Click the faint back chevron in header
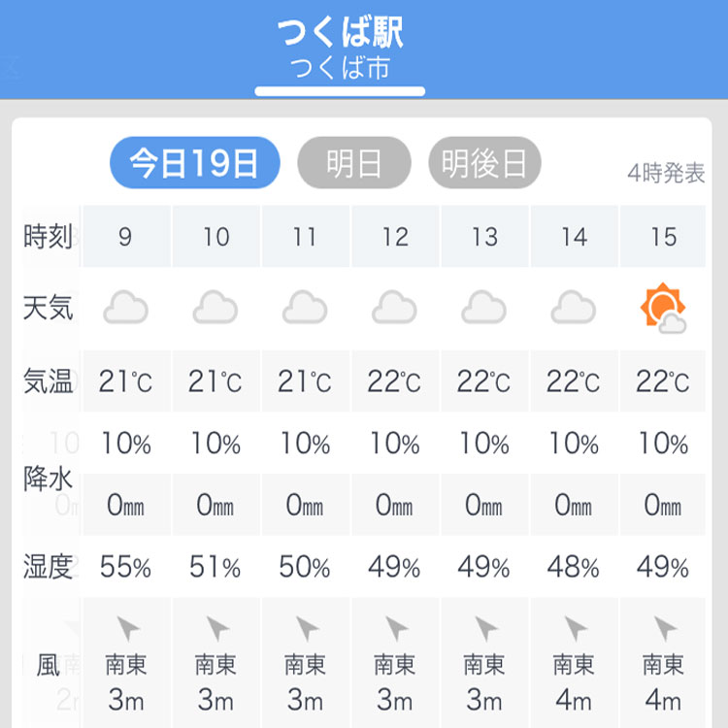 click(x=11, y=67)
